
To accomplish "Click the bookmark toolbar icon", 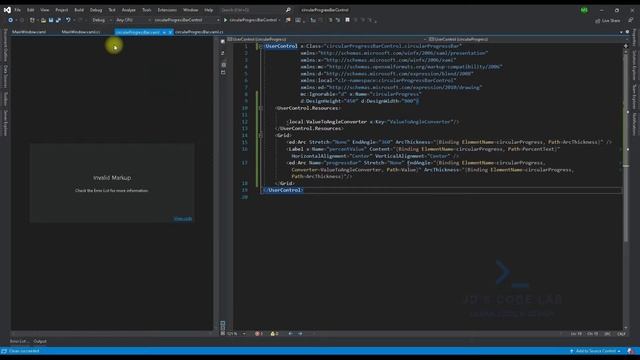I will [x=347, y=20].
